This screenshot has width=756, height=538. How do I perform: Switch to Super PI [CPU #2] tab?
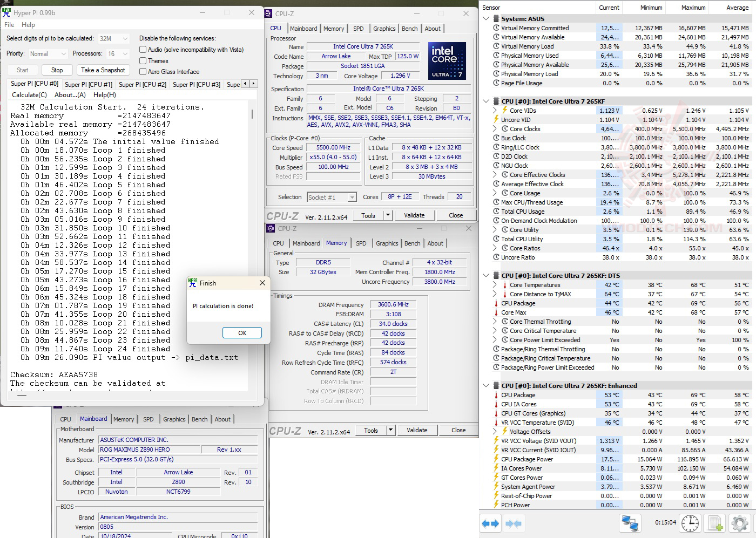[x=141, y=84]
